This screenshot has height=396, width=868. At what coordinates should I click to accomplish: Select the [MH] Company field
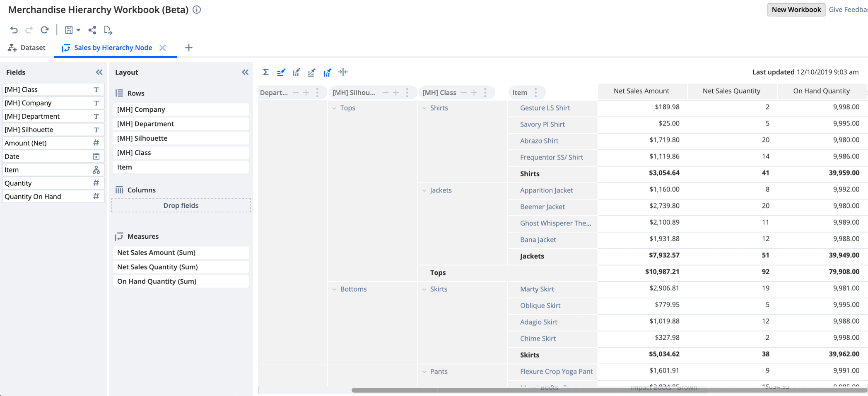tap(53, 103)
